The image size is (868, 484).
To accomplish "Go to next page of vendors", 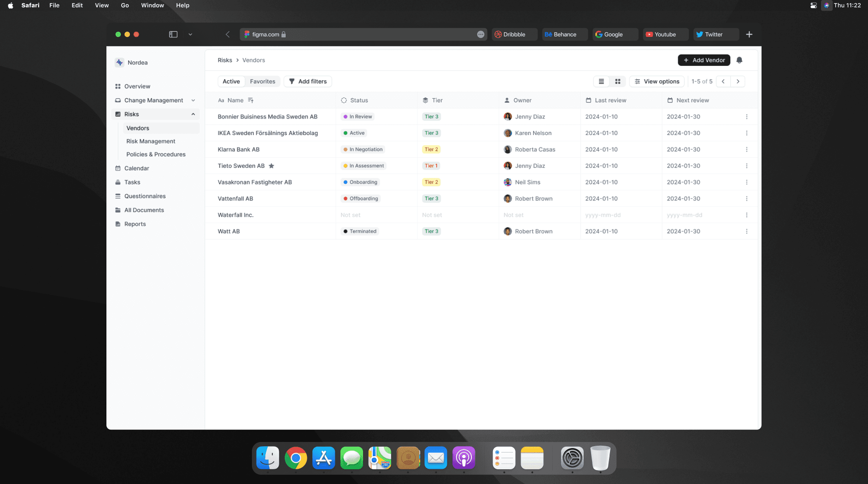I will click(x=738, y=81).
